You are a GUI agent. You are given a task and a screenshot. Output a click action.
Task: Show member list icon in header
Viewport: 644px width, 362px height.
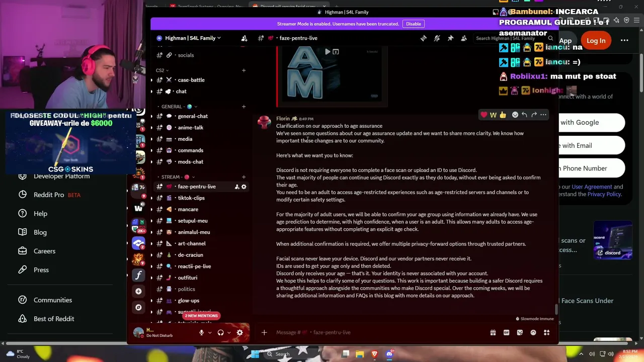point(464,38)
